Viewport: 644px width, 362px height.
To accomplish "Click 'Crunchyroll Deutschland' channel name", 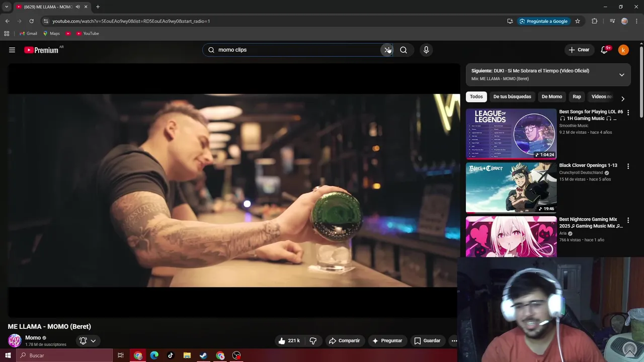I will [x=581, y=172].
